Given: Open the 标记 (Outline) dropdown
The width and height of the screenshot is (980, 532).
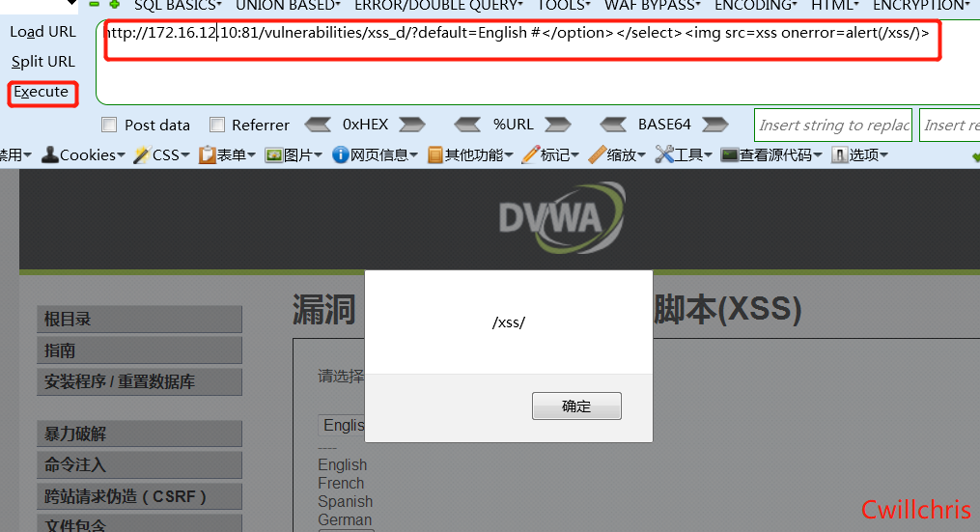Looking at the screenshot, I should (550, 155).
